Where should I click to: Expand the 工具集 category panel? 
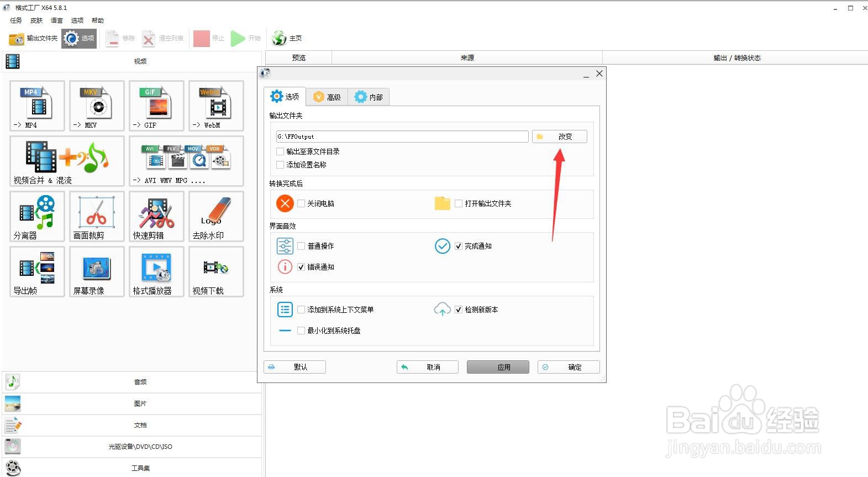tap(133, 468)
